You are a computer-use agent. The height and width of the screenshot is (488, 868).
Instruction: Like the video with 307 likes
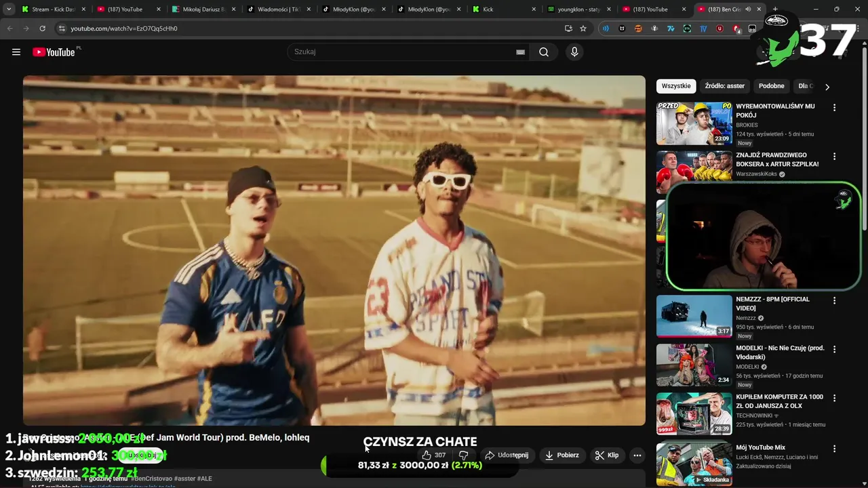tap(434, 455)
